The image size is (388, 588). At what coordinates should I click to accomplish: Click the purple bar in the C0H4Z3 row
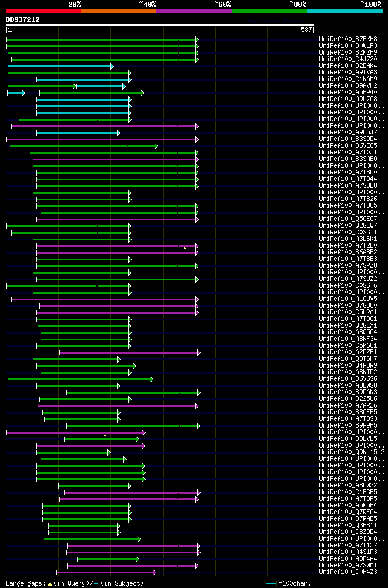click(106, 573)
